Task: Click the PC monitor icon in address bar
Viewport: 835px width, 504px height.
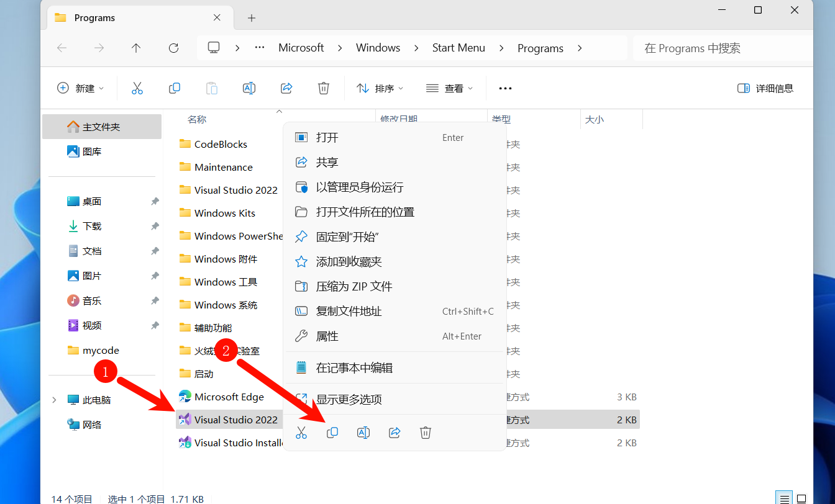Action: coord(214,48)
